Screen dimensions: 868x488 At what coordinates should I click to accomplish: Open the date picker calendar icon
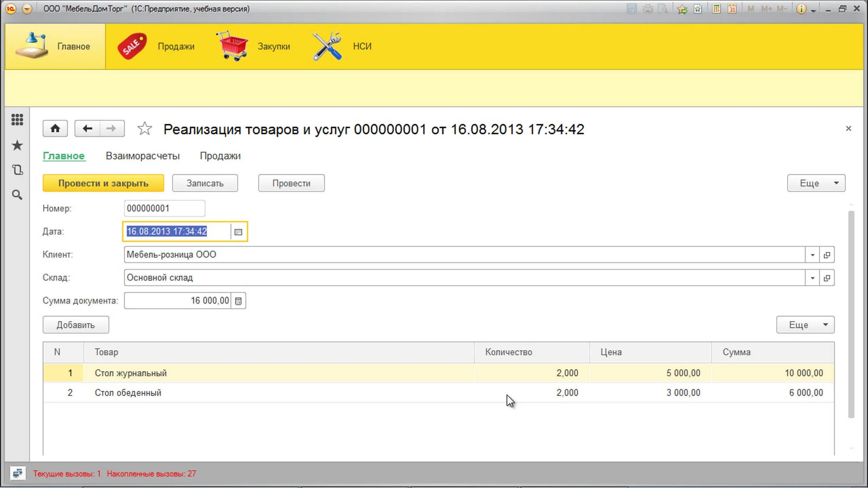[238, 232]
